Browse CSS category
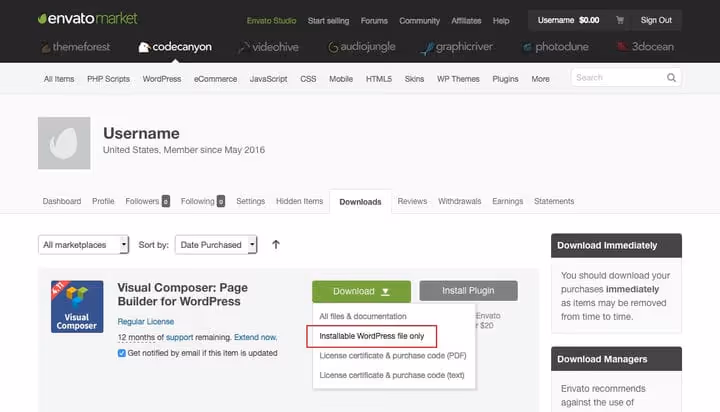This screenshot has height=412, width=720. coord(308,79)
